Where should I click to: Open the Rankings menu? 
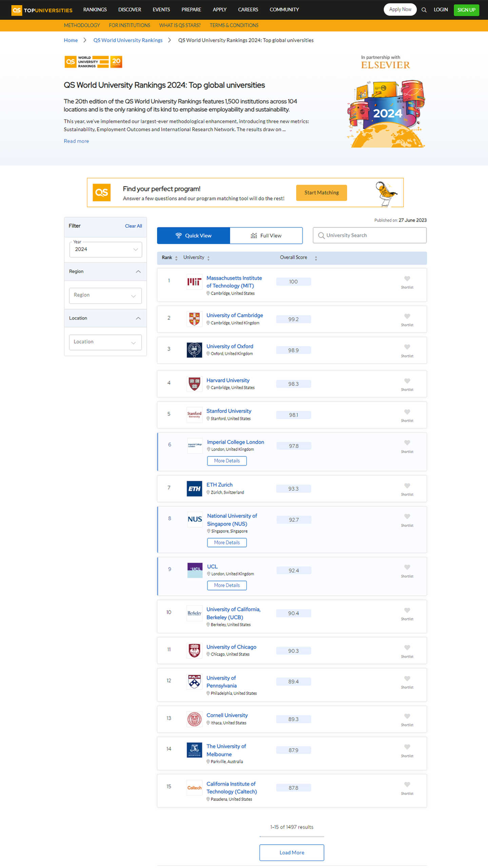[x=95, y=10]
